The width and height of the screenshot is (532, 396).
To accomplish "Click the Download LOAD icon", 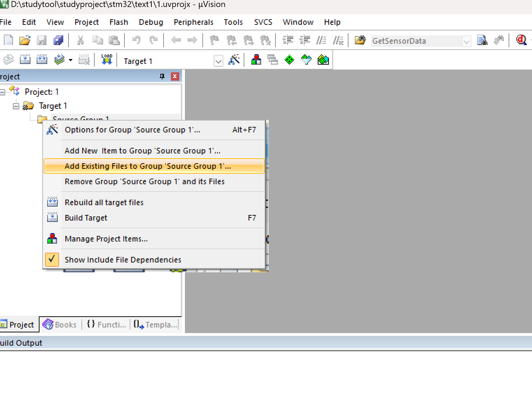I will click(x=107, y=60).
